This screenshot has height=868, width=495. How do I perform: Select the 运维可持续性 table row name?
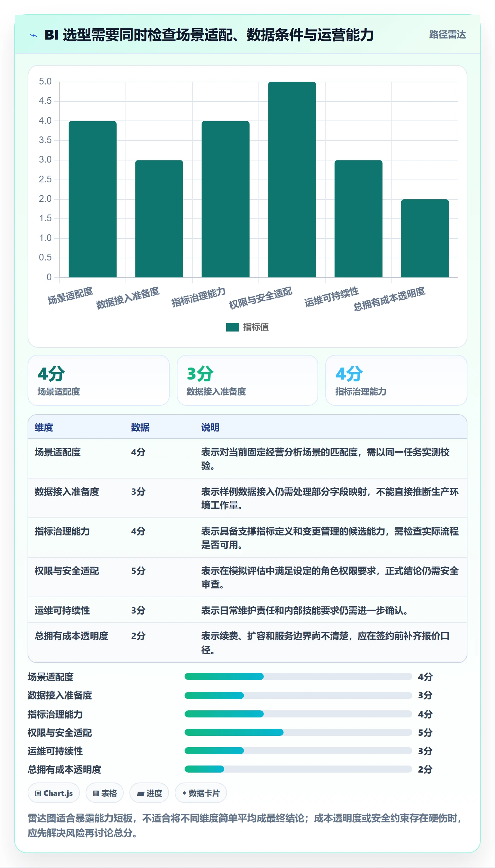(62, 610)
